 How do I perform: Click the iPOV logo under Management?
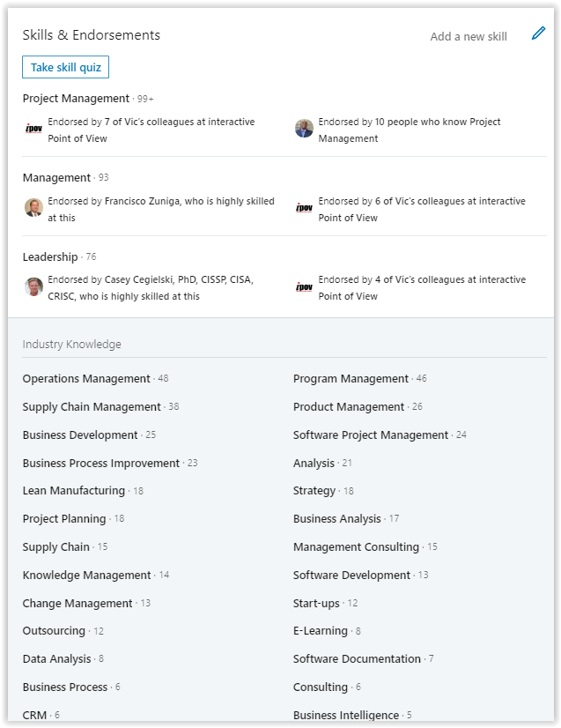(x=304, y=208)
